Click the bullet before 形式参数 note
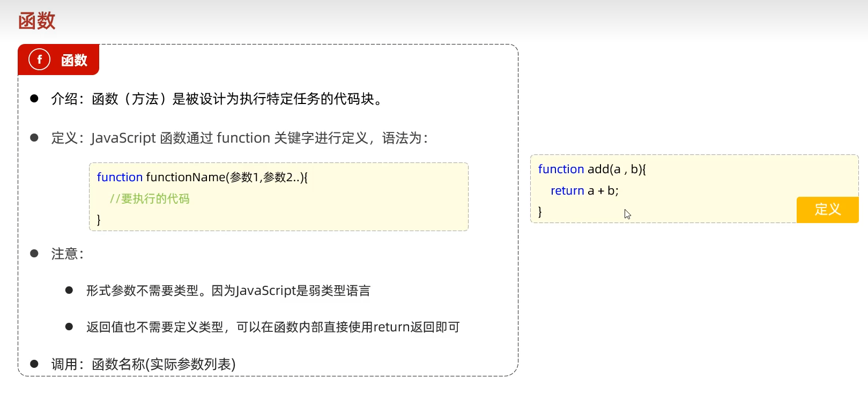The image size is (868, 400). (69, 291)
